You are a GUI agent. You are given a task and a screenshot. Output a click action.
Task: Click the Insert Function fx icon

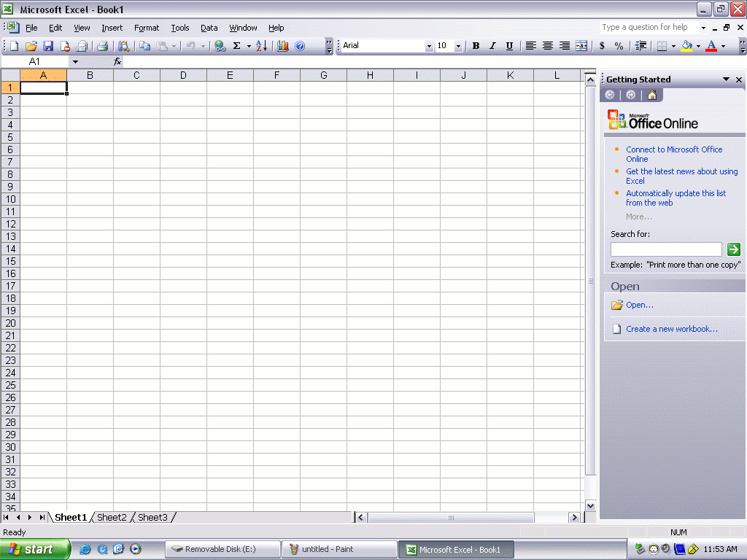coord(117,62)
